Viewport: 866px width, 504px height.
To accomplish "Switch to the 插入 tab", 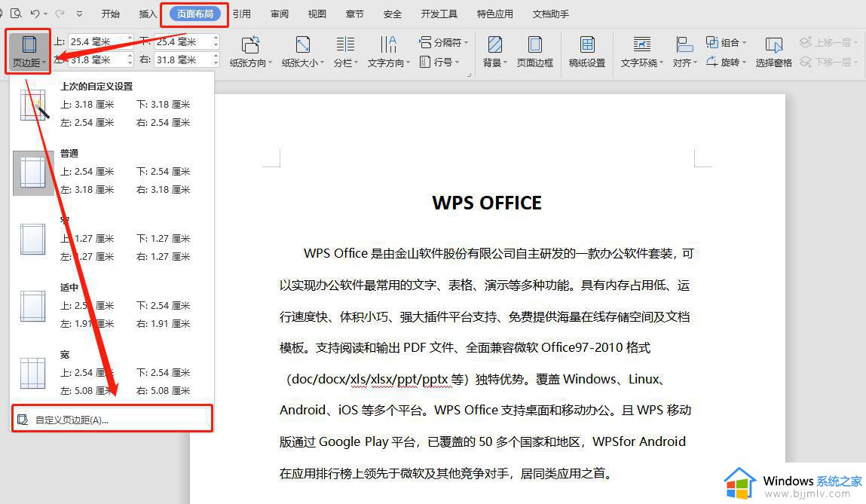I will [x=148, y=14].
